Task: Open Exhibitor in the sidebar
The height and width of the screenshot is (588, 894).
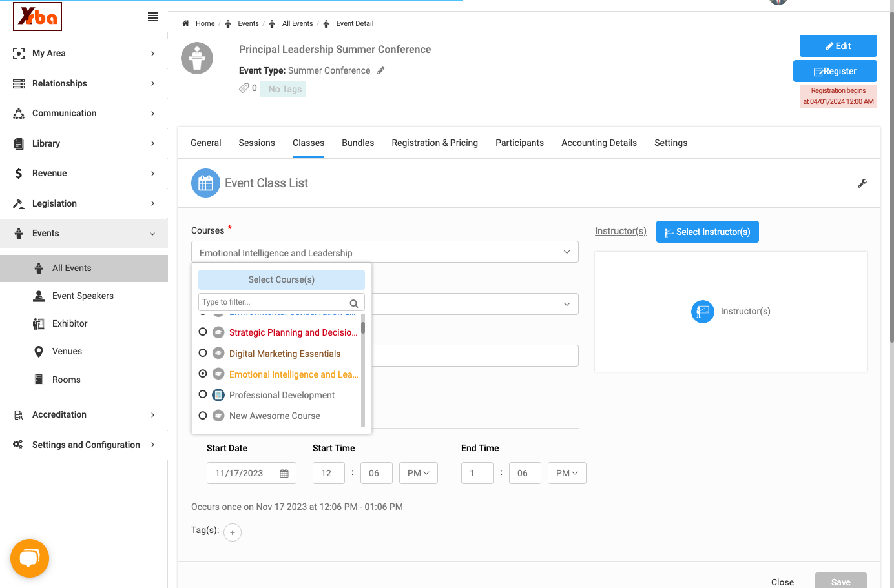Action: [70, 323]
